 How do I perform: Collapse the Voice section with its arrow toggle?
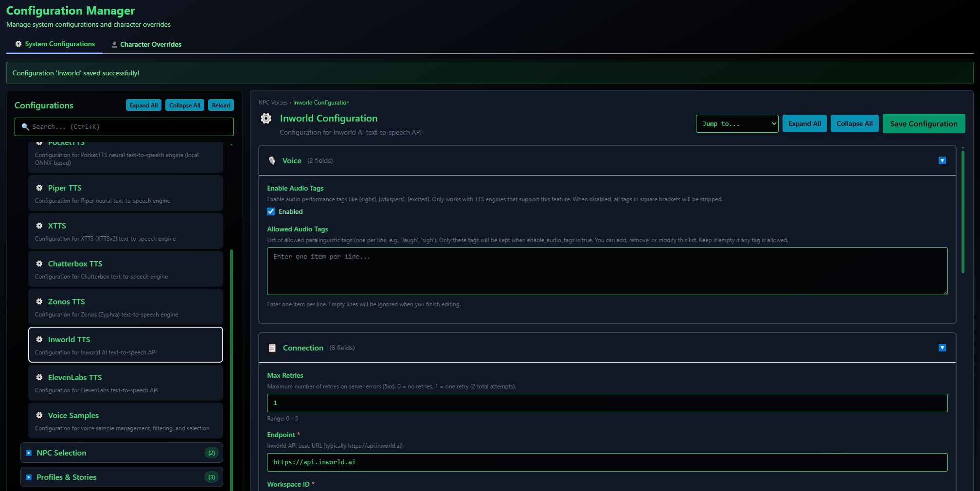[x=942, y=160]
